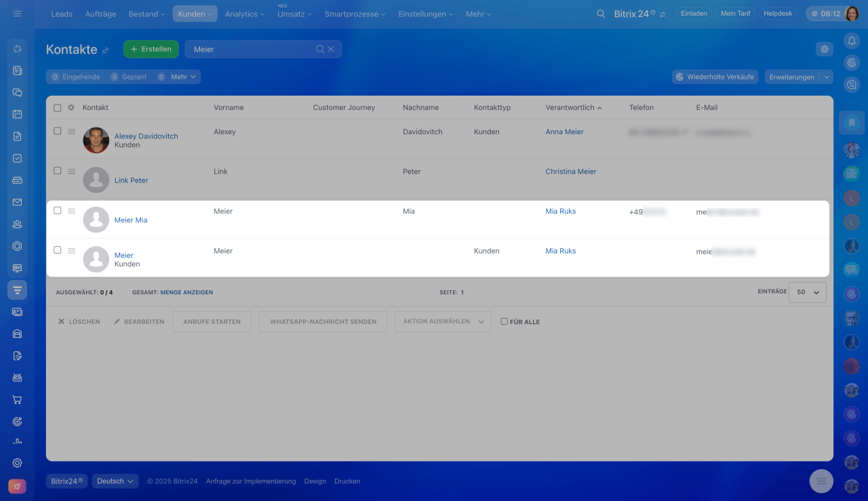Clear the Meier search filter
This screenshot has height=501, width=868.
pyautogui.click(x=331, y=49)
